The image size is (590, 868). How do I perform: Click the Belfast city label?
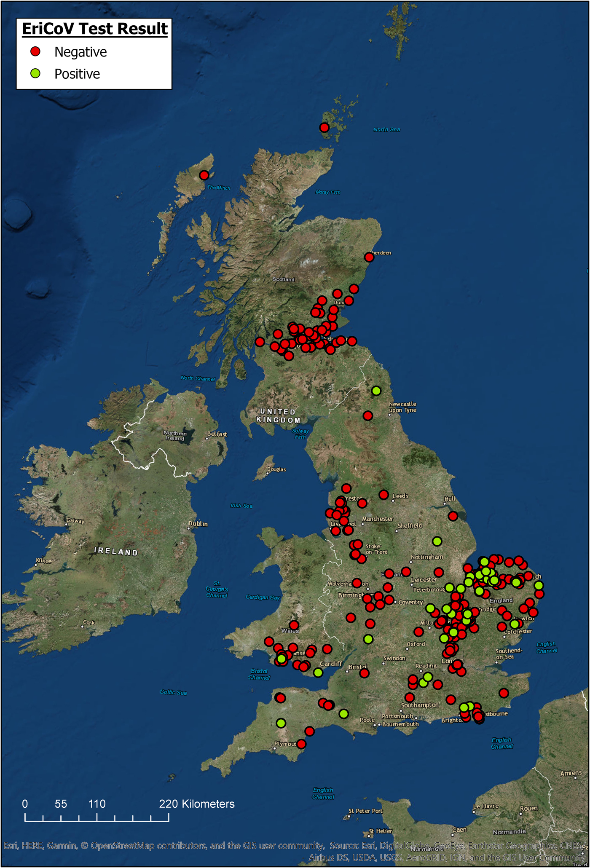(x=217, y=434)
